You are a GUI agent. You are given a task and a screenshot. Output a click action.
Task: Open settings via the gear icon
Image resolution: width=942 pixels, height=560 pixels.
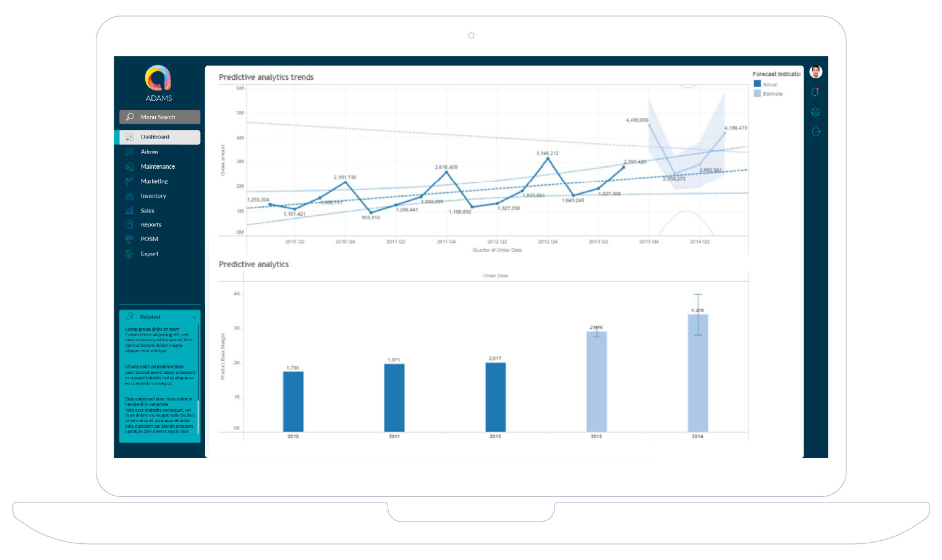(x=815, y=112)
